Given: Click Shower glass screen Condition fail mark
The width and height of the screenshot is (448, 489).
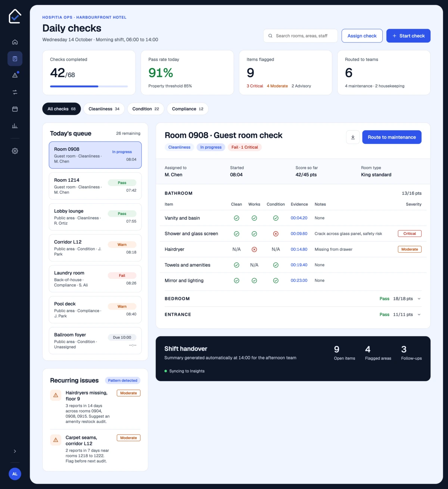Looking at the screenshot, I should coord(276,234).
